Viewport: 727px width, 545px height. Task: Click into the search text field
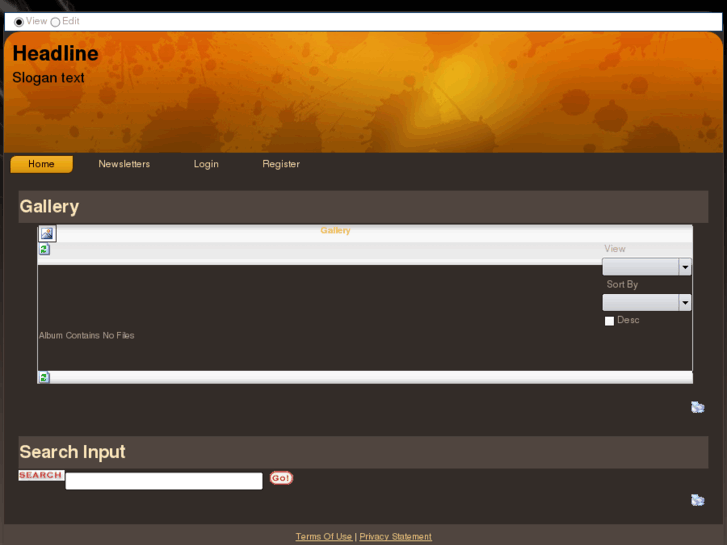(x=164, y=481)
